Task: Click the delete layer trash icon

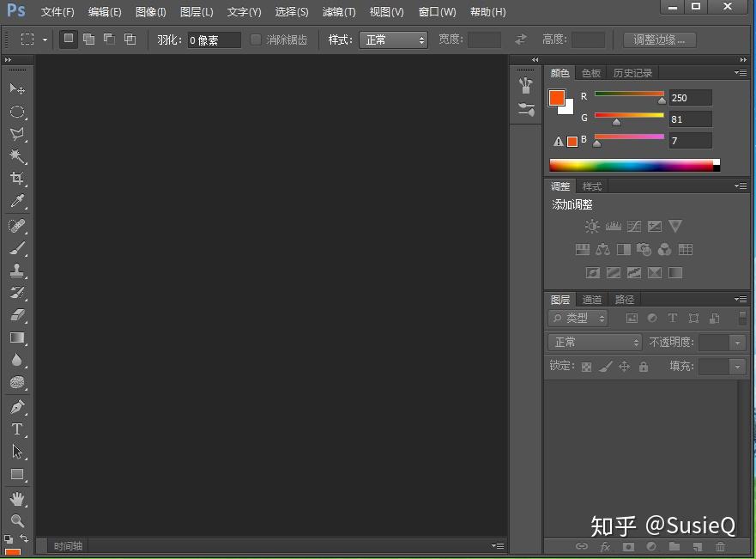Action: pos(720,546)
